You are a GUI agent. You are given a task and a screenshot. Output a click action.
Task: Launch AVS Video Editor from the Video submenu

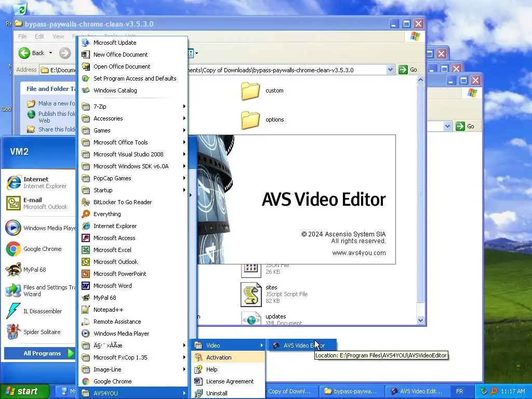point(301,345)
